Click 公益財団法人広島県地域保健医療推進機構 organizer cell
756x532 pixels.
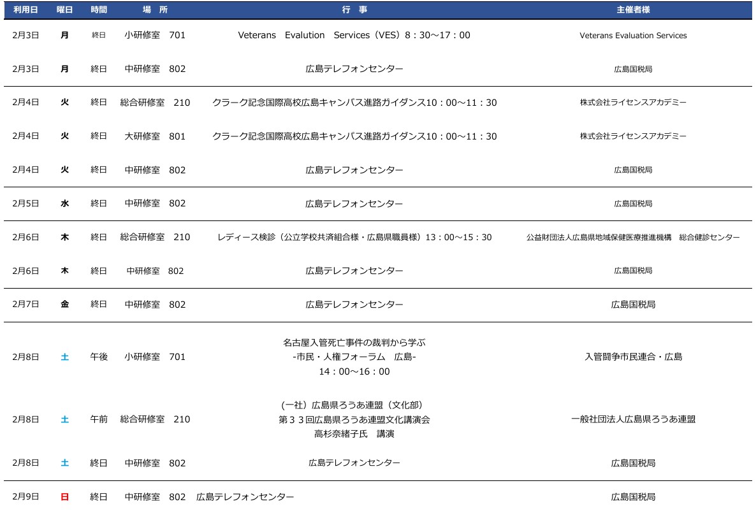click(x=633, y=237)
